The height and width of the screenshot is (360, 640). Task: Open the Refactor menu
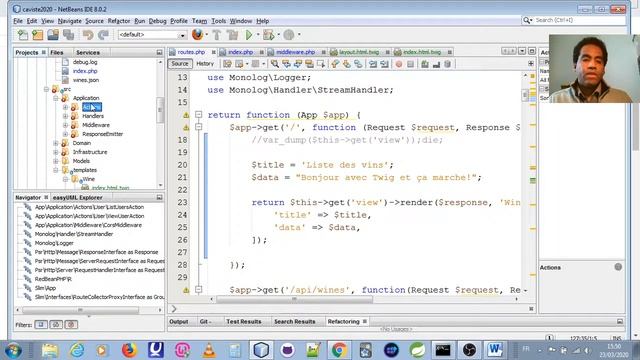pyautogui.click(x=119, y=21)
